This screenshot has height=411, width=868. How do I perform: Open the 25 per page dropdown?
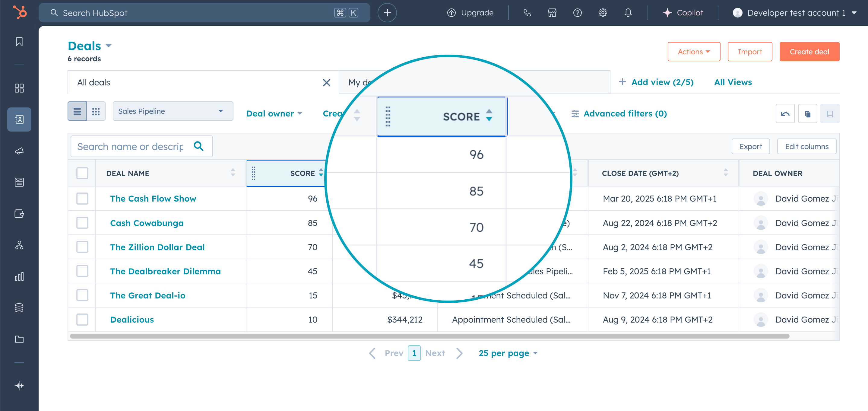tap(508, 353)
